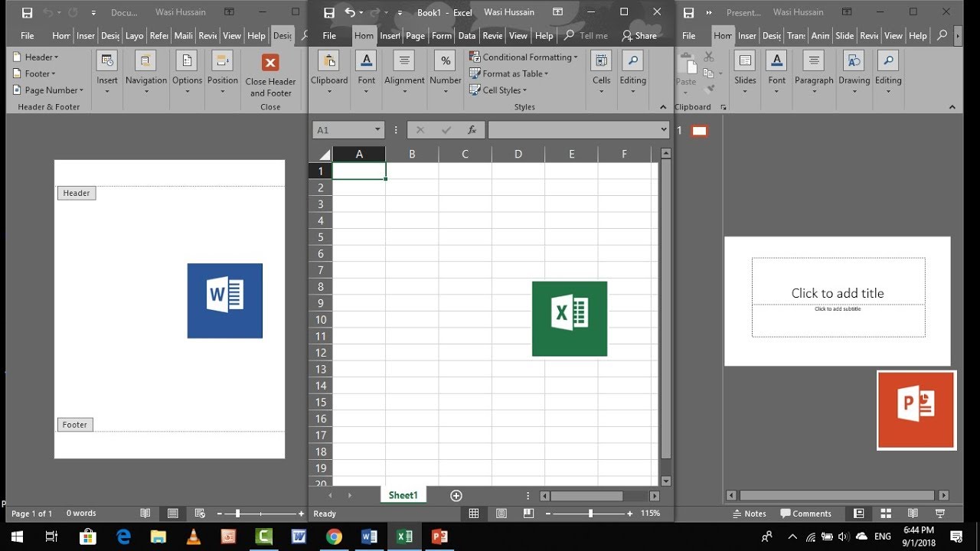Add a new sheet with plus button
980x551 pixels.
(x=456, y=496)
